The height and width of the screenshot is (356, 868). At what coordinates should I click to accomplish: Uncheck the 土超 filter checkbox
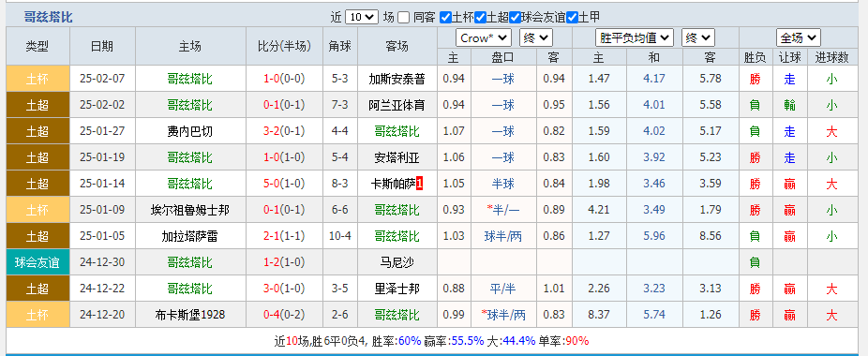(x=481, y=17)
